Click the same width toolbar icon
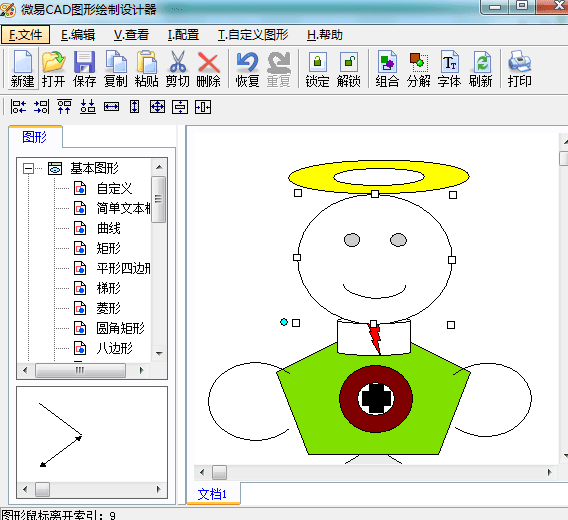 point(111,107)
